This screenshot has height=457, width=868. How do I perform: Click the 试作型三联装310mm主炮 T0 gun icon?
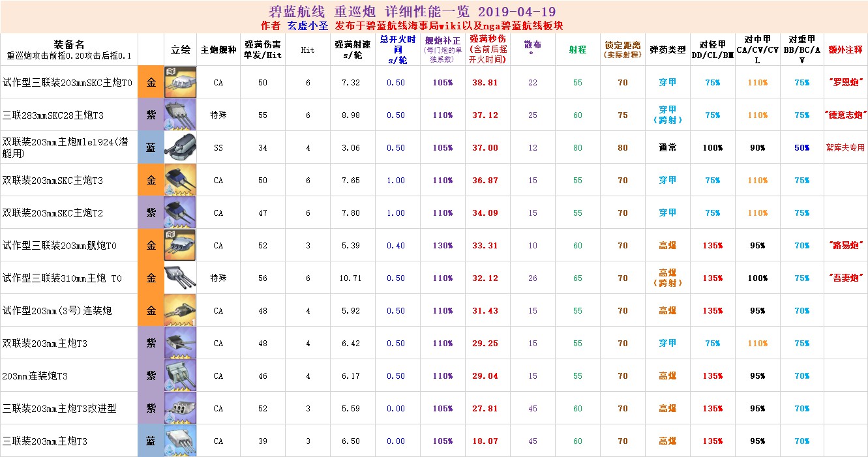coord(180,278)
